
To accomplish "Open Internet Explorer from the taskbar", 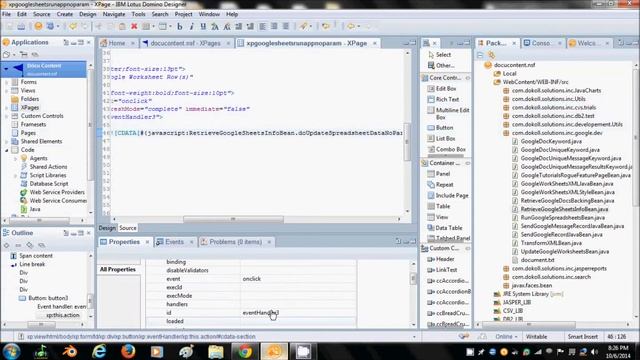I will pyautogui.click(x=99, y=351).
